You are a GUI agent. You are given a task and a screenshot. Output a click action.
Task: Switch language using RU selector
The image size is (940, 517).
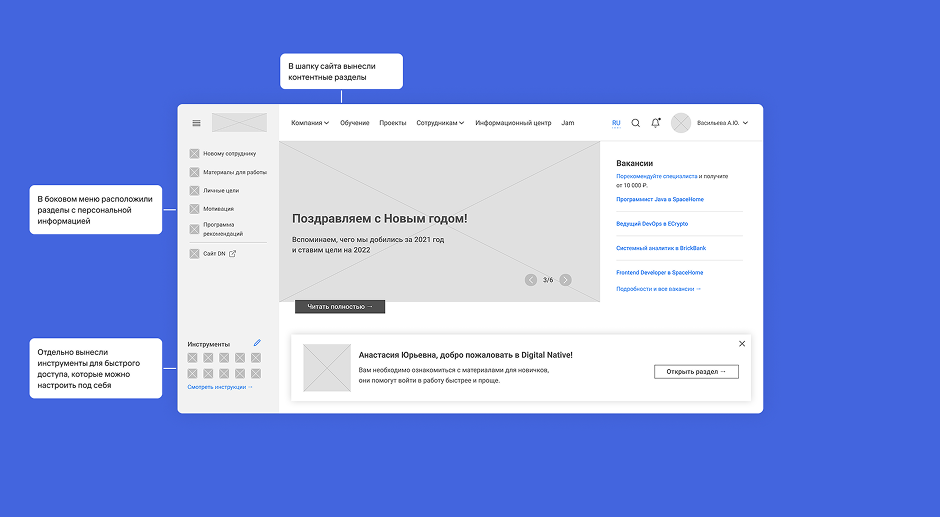pyautogui.click(x=616, y=123)
